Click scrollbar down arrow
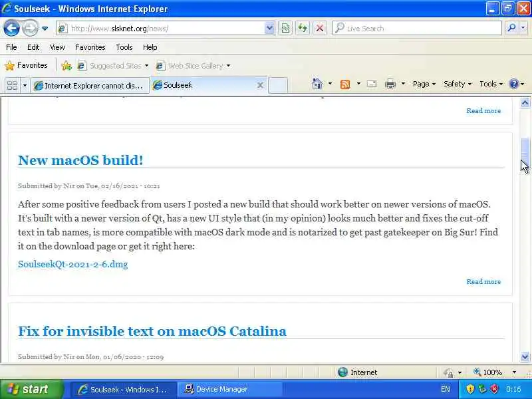Image resolution: width=532 pixels, height=399 pixels. tap(525, 356)
